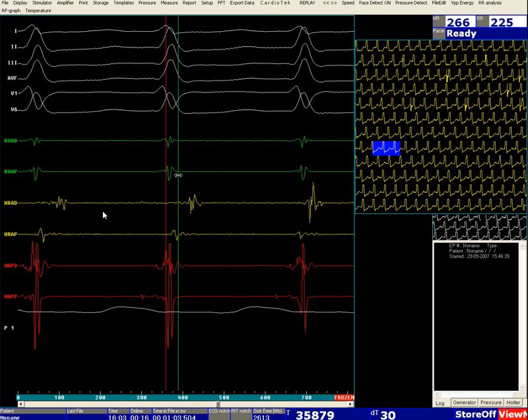
Task: Open the Stimulator menu
Action: [x=42, y=3]
